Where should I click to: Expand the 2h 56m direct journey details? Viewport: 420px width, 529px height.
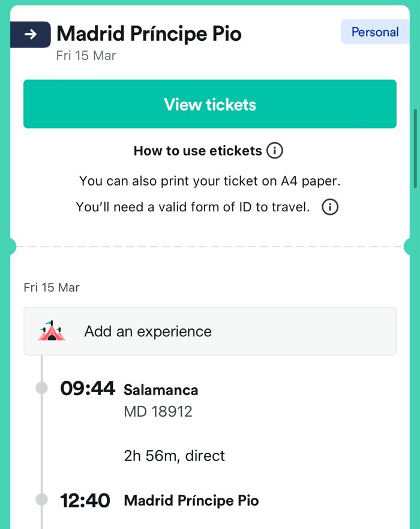[x=174, y=456]
